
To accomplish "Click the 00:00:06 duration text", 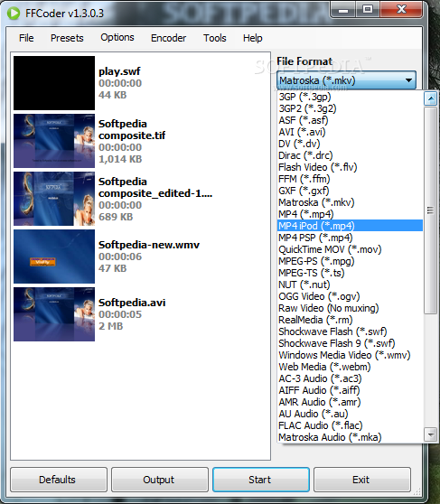I will [120, 257].
